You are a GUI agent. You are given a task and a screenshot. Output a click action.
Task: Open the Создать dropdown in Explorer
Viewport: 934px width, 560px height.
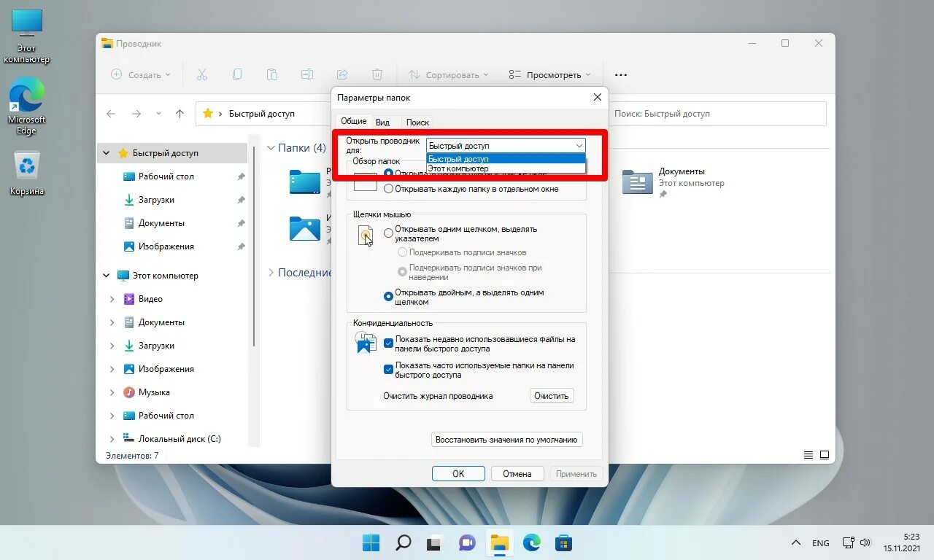140,74
